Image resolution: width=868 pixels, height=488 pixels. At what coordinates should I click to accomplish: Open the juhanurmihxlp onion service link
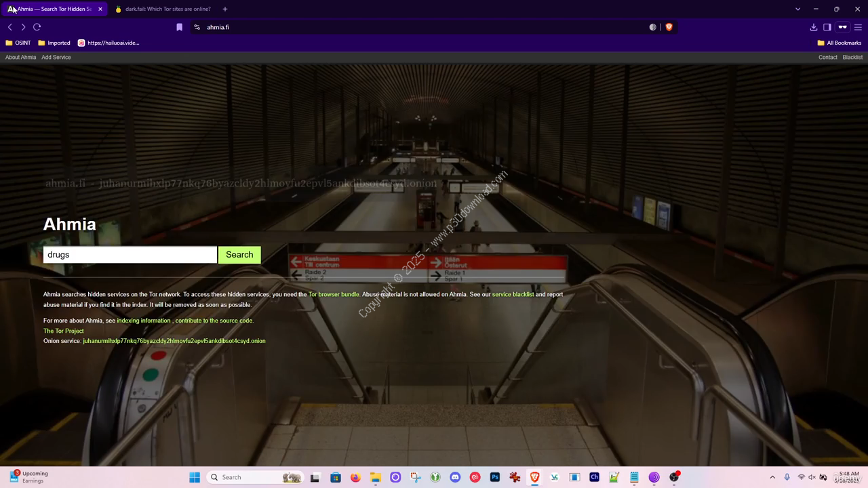click(x=174, y=341)
